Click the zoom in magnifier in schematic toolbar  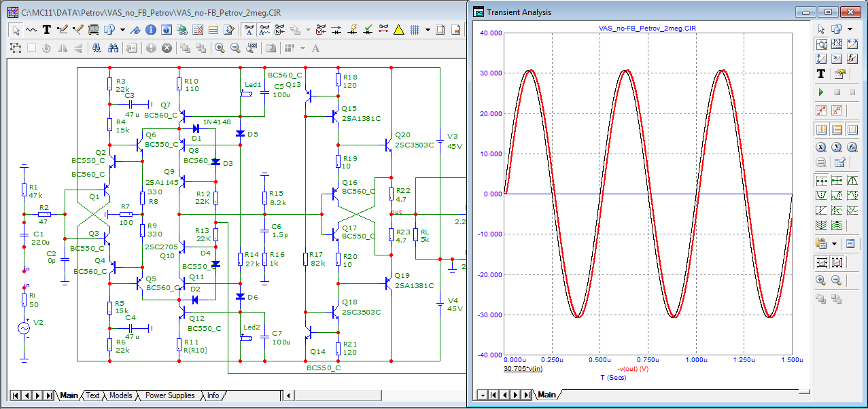[220, 48]
